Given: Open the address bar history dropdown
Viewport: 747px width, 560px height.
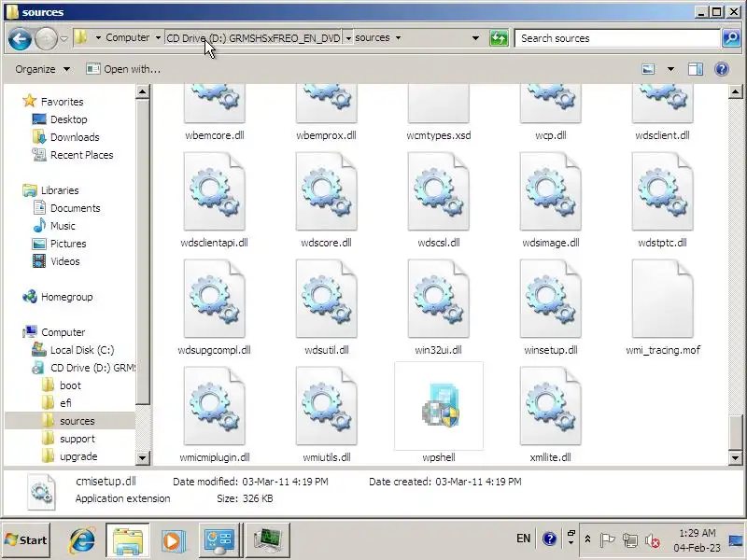Looking at the screenshot, I should 475,38.
